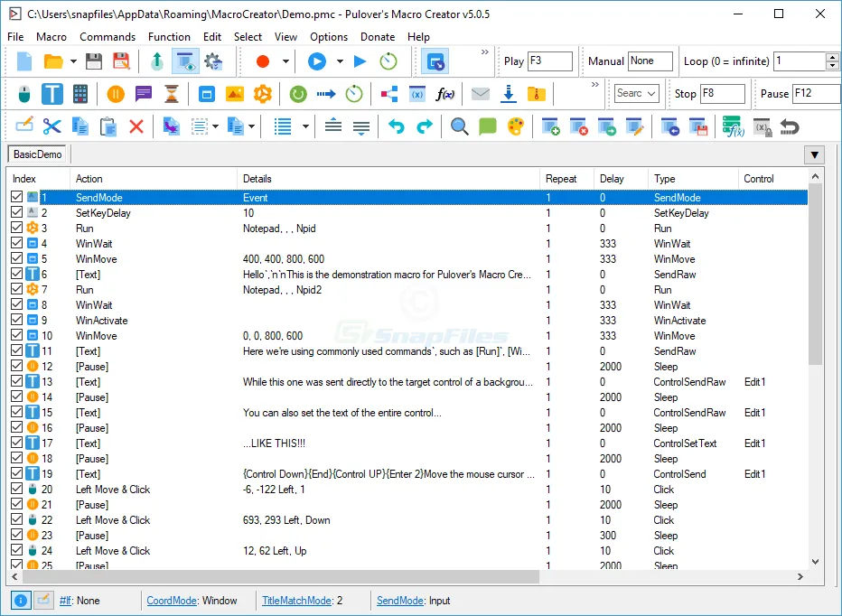Click the Stop hotkey field F8
This screenshot has height=616, width=842.
[x=723, y=93]
